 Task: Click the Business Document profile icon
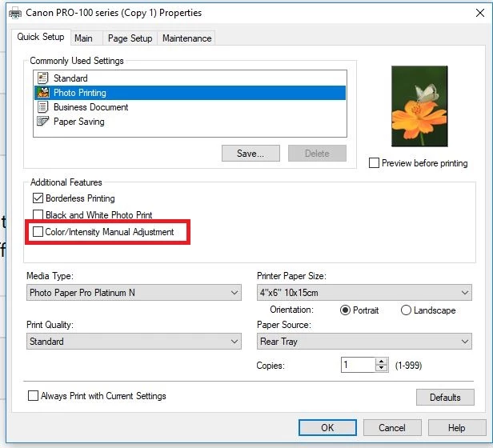coord(42,107)
